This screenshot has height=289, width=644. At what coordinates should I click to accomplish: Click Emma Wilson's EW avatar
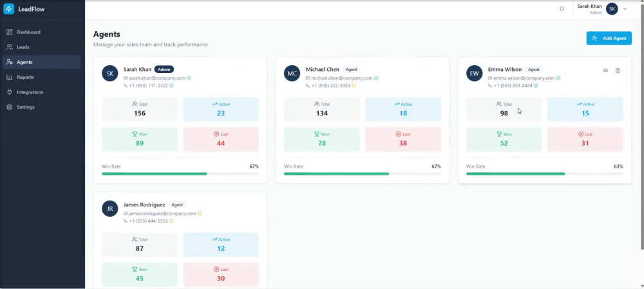(475, 74)
